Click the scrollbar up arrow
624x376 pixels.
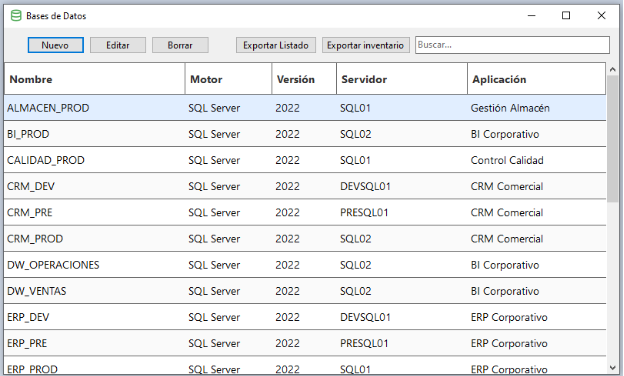[613, 70]
